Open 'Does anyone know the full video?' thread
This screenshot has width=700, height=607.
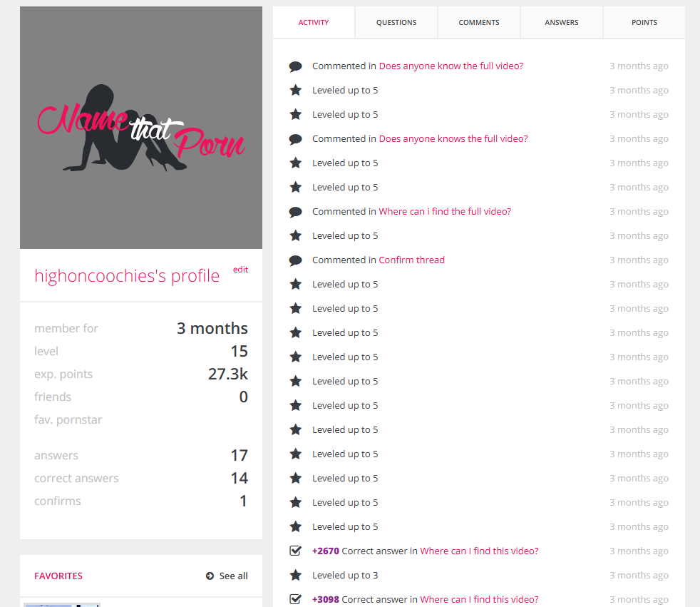point(451,66)
